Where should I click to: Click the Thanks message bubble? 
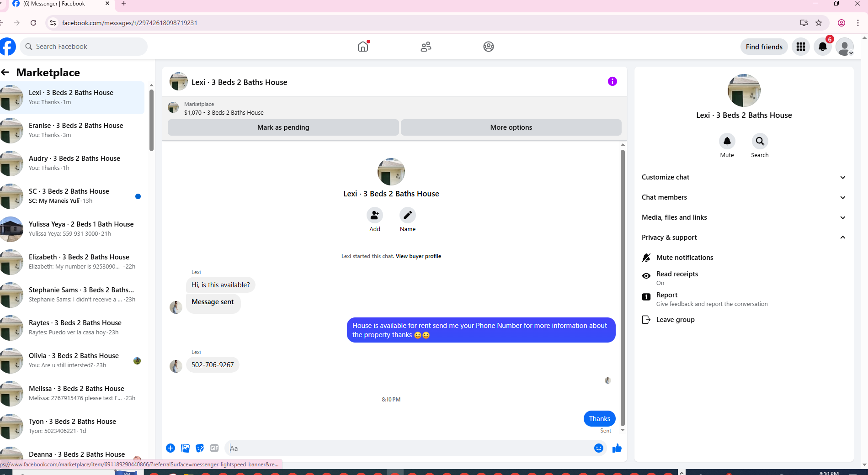point(600,419)
